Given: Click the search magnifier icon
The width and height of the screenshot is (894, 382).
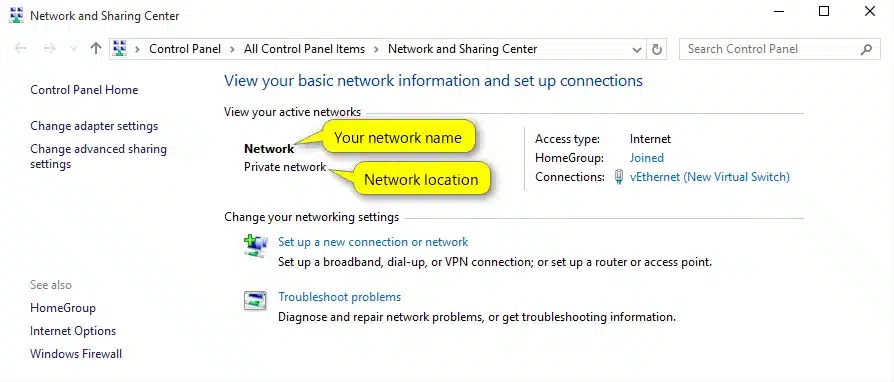Looking at the screenshot, I should pos(866,50).
